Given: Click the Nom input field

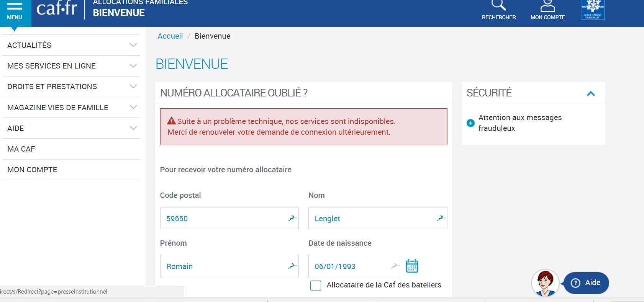Looking at the screenshot, I should click(x=378, y=218).
